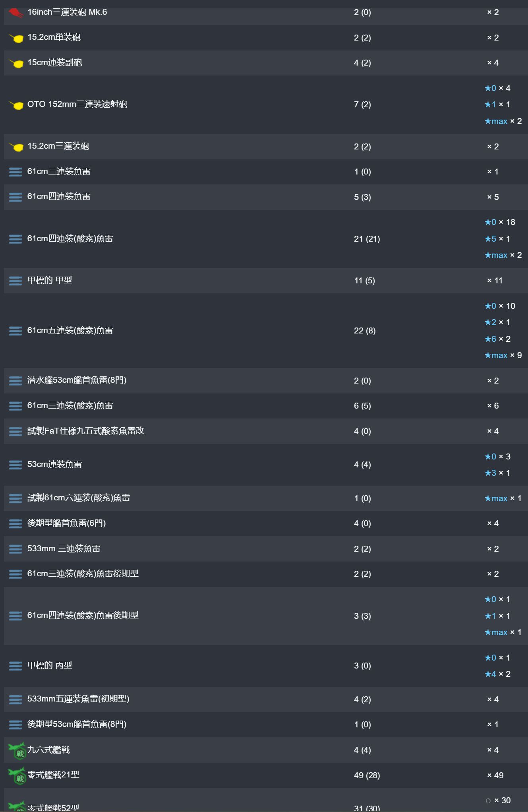
Task: Click the 21 (21) count for 61cm四連装(酸素)魚雷
Action: tap(367, 239)
